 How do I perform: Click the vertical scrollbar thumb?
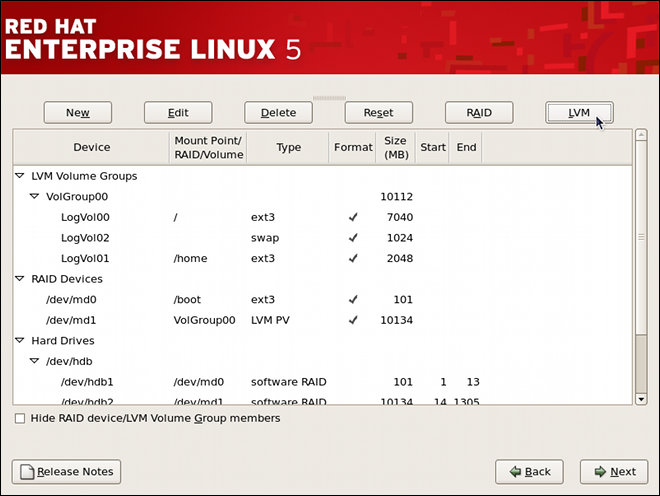(641, 237)
